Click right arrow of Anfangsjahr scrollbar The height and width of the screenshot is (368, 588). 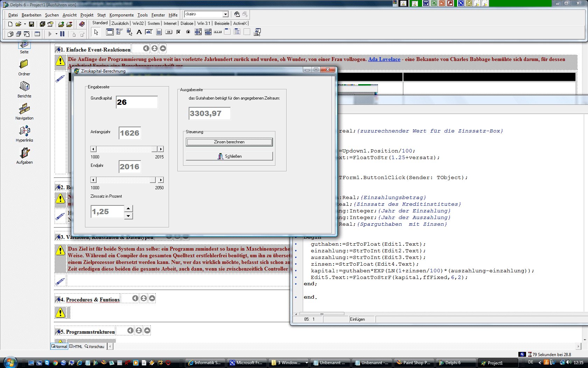pos(161,149)
